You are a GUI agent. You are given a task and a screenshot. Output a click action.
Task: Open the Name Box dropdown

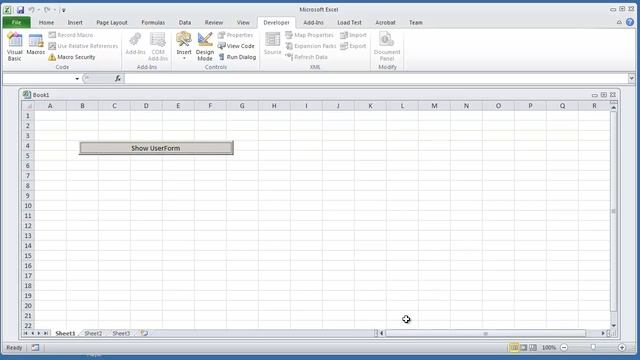click(77, 78)
